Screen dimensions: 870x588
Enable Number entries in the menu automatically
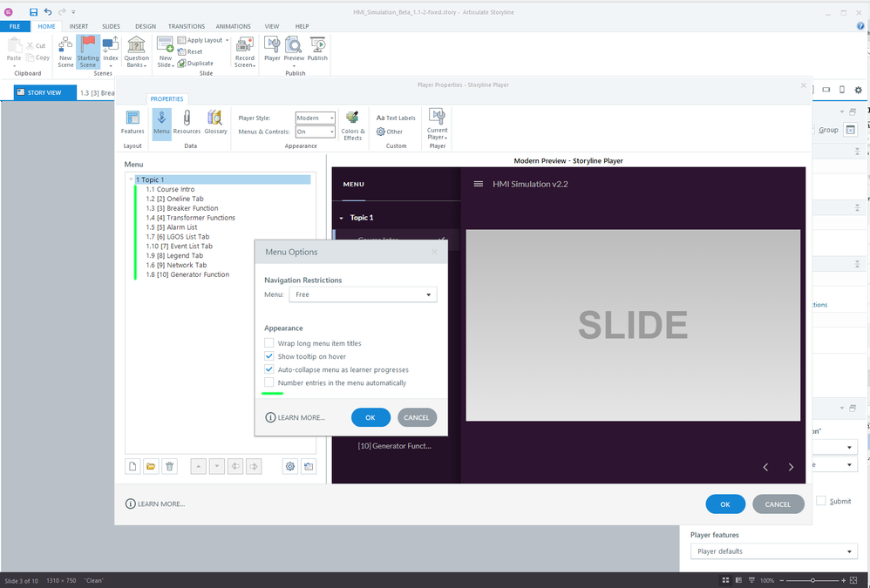coord(269,383)
